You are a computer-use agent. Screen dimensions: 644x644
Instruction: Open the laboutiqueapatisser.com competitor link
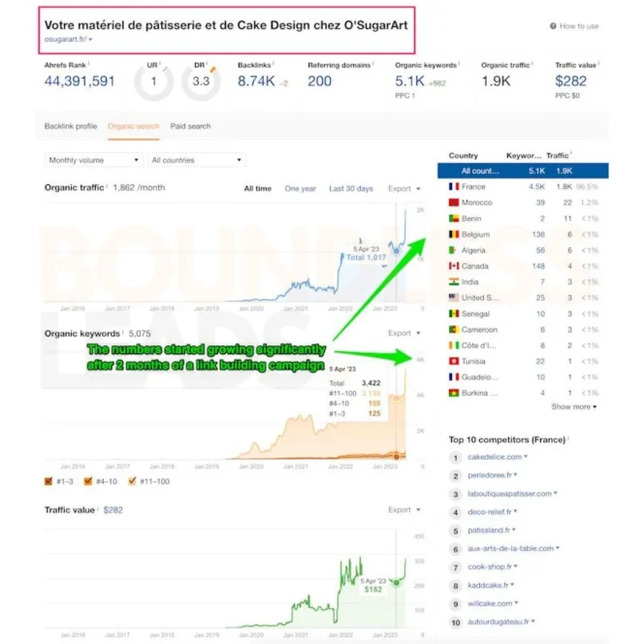coord(509,494)
